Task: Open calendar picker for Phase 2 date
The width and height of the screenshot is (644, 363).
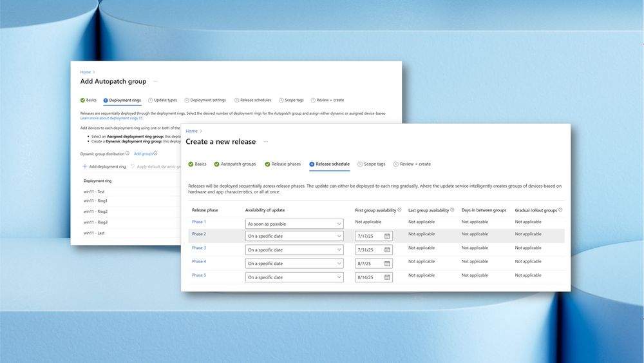Action: 387,236
